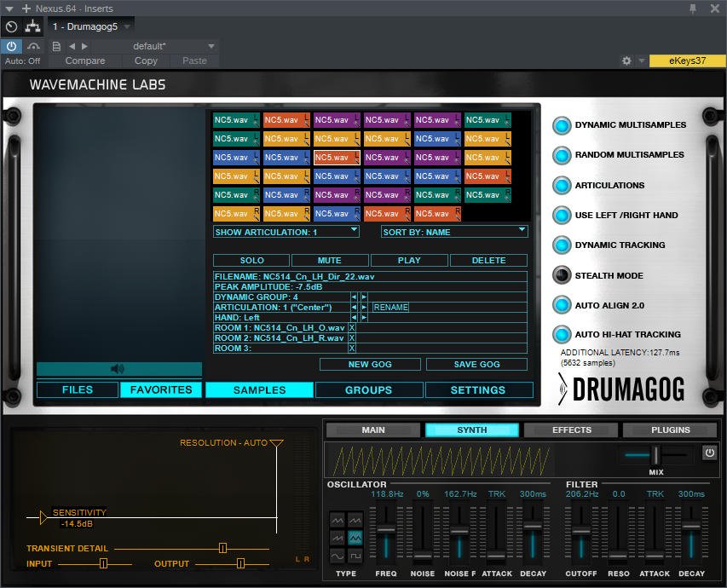Image resolution: width=727 pixels, height=588 pixels.
Task: Click the synth power button beside Mix
Action: (x=709, y=453)
